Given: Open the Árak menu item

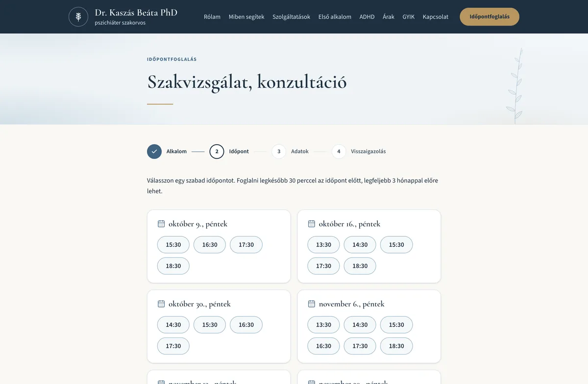Looking at the screenshot, I should (389, 17).
